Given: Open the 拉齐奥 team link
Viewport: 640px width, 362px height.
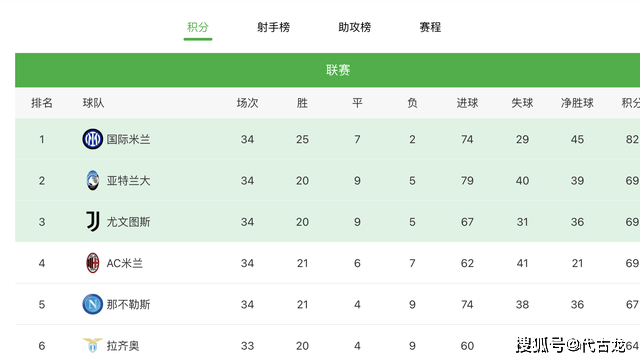Looking at the screenshot, I should [123, 346].
